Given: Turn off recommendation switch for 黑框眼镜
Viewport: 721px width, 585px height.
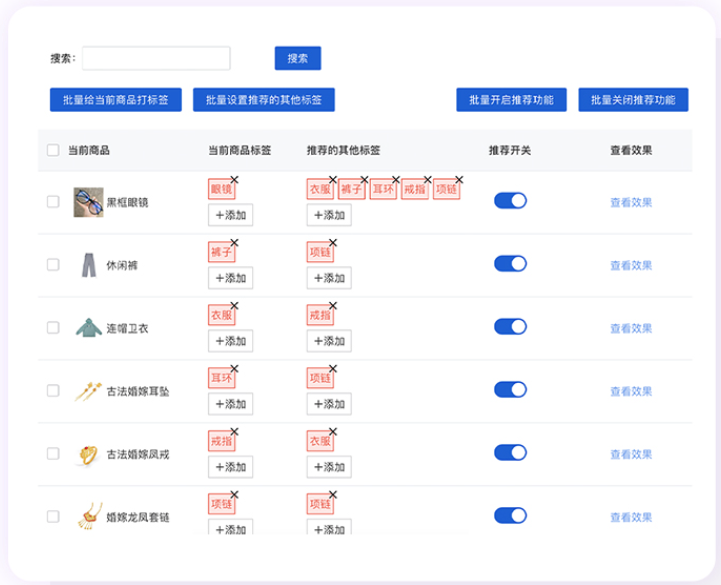Looking at the screenshot, I should point(510,201).
